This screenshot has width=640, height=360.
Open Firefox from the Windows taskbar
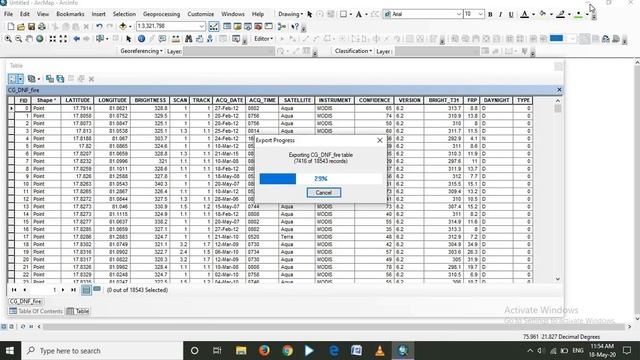tap(264, 351)
